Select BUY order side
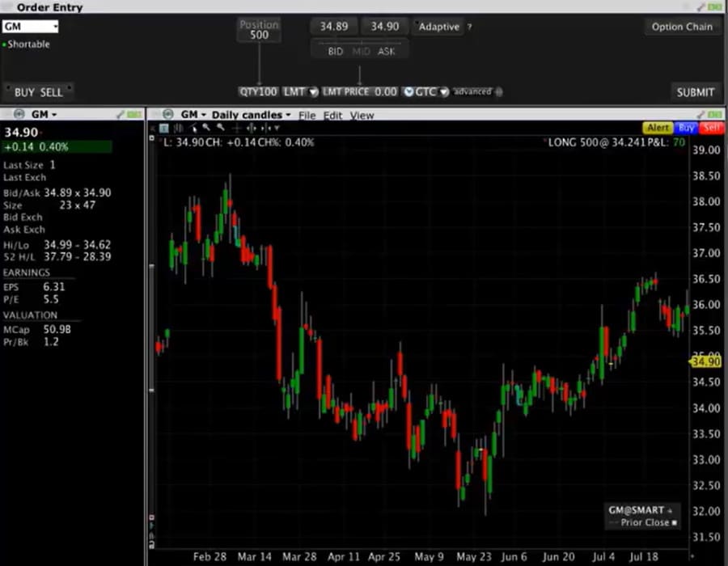 24,92
